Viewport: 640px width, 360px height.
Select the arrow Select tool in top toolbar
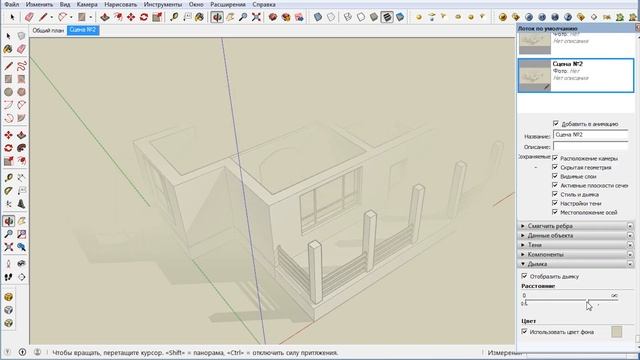point(12,17)
